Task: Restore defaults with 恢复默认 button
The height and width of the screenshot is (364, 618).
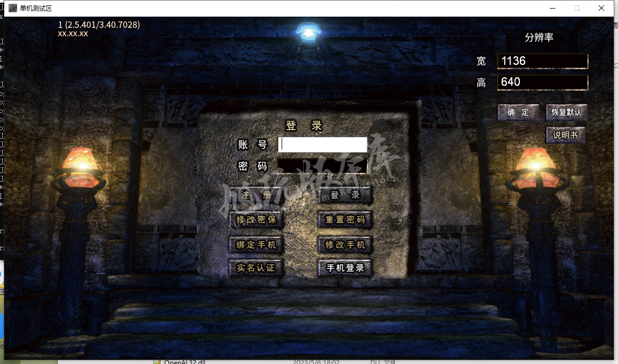Action: point(566,112)
